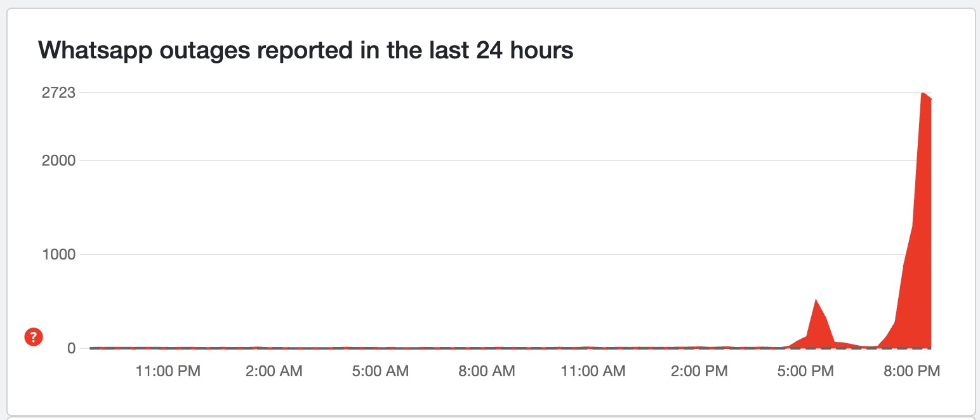
Task: Click the 2723 peak value label
Action: [x=58, y=93]
